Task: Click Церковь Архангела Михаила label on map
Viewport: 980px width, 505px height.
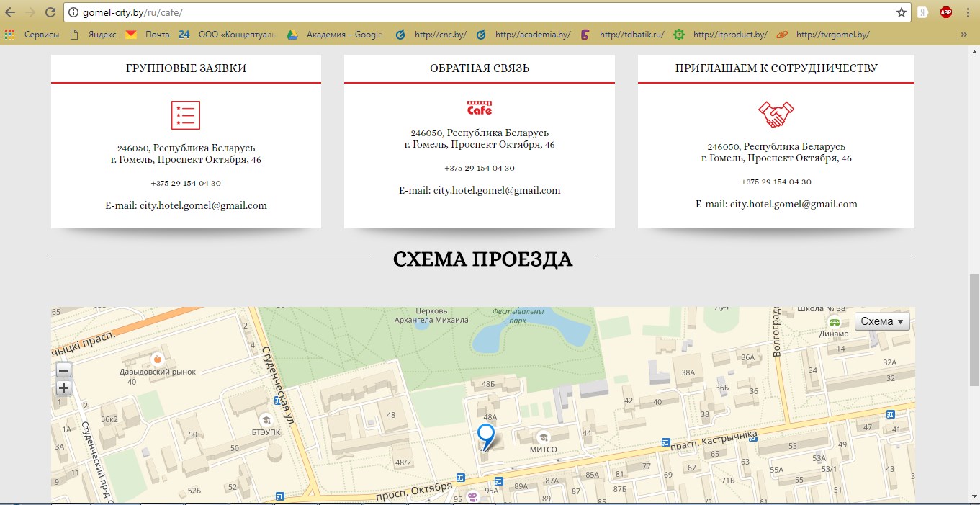Action: pos(432,316)
